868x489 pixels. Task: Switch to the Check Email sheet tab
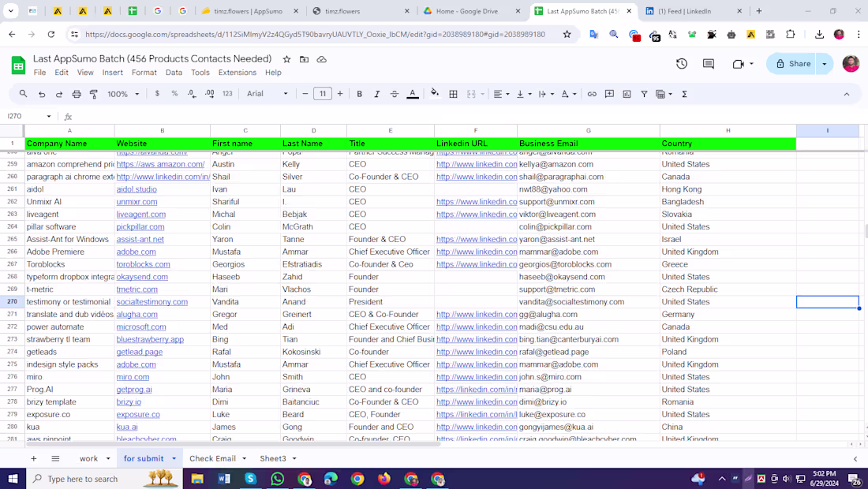pyautogui.click(x=212, y=458)
